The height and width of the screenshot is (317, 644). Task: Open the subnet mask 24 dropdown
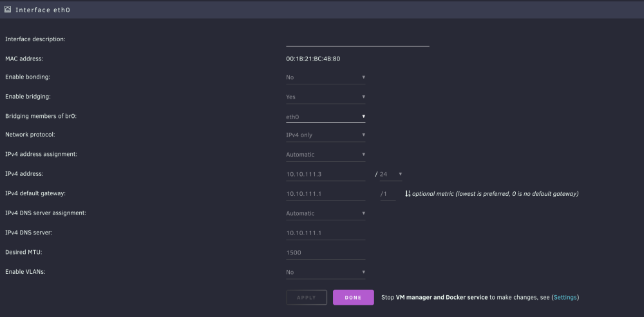[391, 175]
